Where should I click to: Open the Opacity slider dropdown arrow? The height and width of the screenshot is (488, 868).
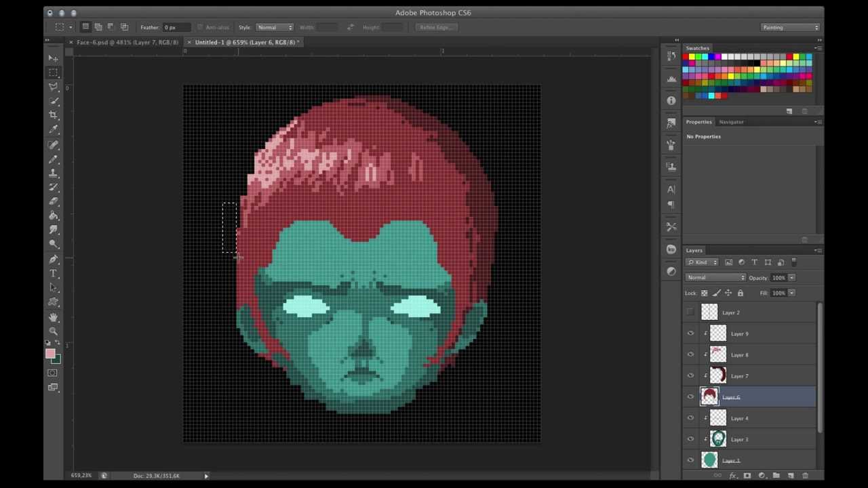pos(791,278)
